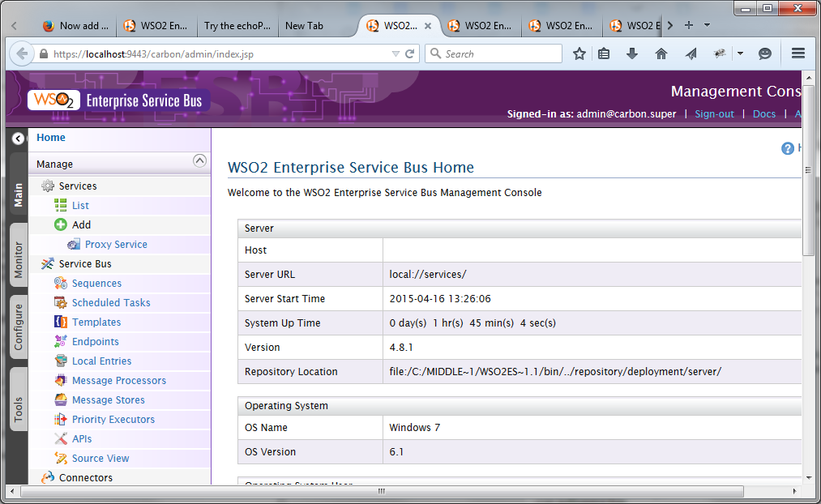Open Local Entries link
The width and height of the screenshot is (821, 504).
pos(101,361)
